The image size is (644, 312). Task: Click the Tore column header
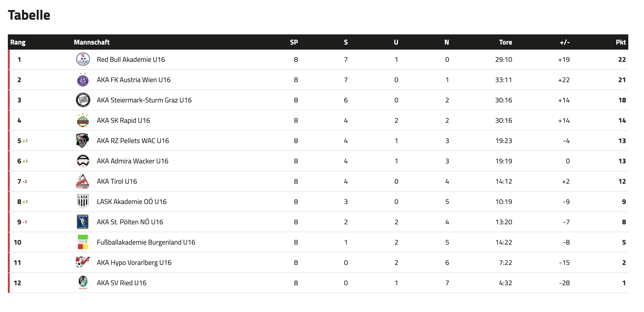[x=505, y=42]
